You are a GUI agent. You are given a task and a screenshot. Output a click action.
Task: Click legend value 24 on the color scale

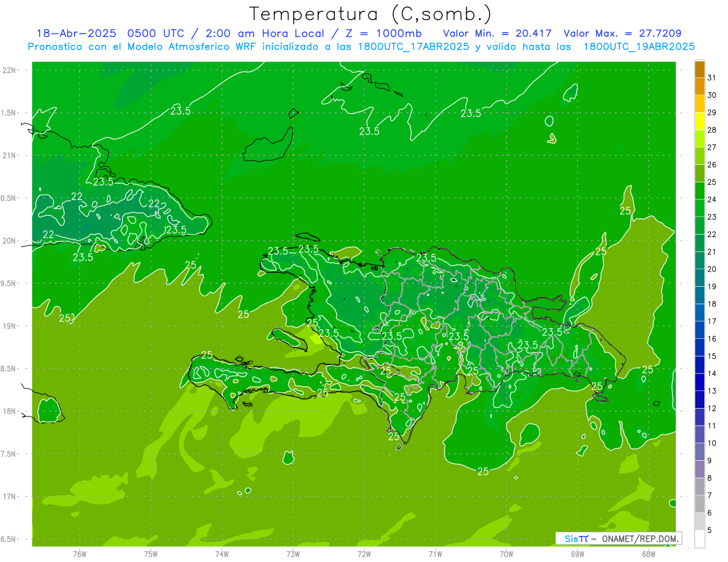pyautogui.click(x=712, y=199)
